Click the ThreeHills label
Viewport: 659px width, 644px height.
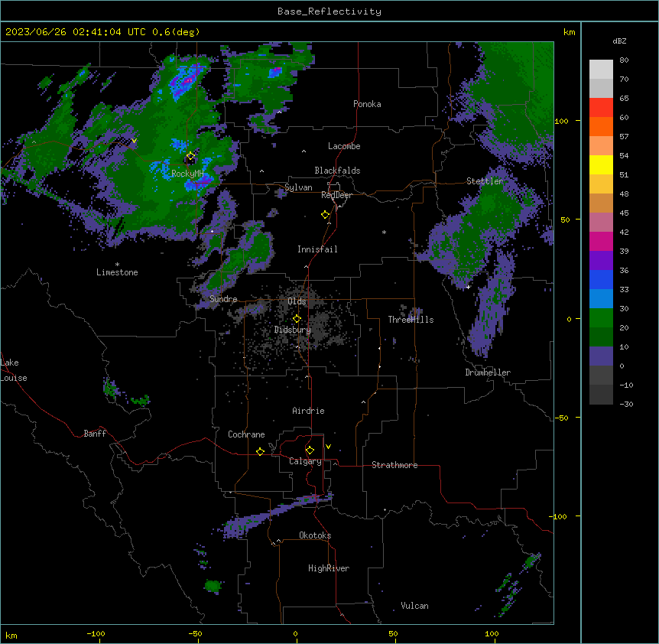[x=411, y=320]
